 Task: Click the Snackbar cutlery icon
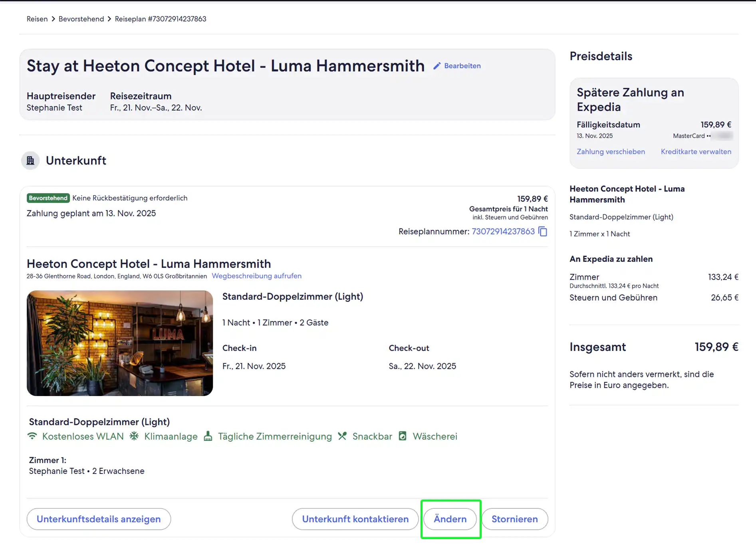click(x=342, y=436)
